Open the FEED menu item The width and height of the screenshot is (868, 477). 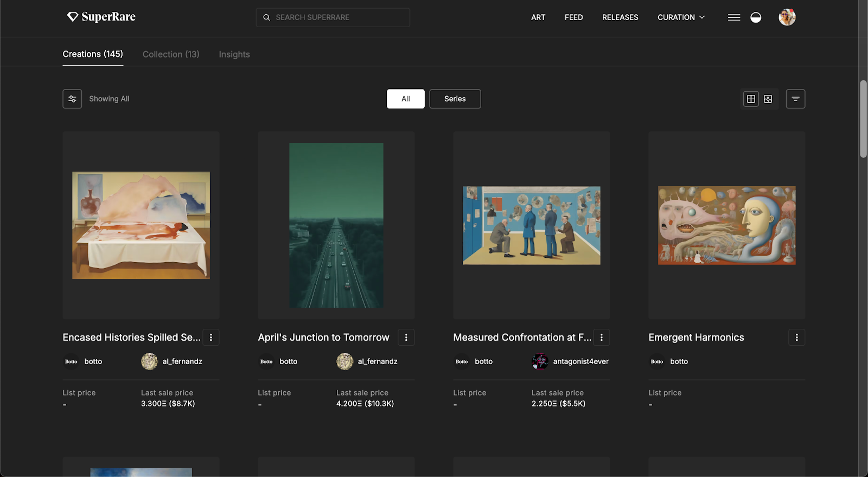(x=573, y=17)
